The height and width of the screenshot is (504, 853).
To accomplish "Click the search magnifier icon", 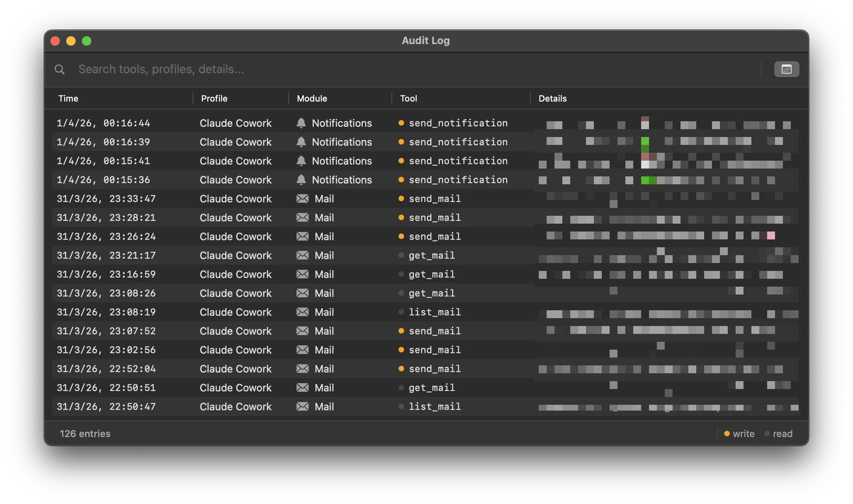I will pos(59,69).
